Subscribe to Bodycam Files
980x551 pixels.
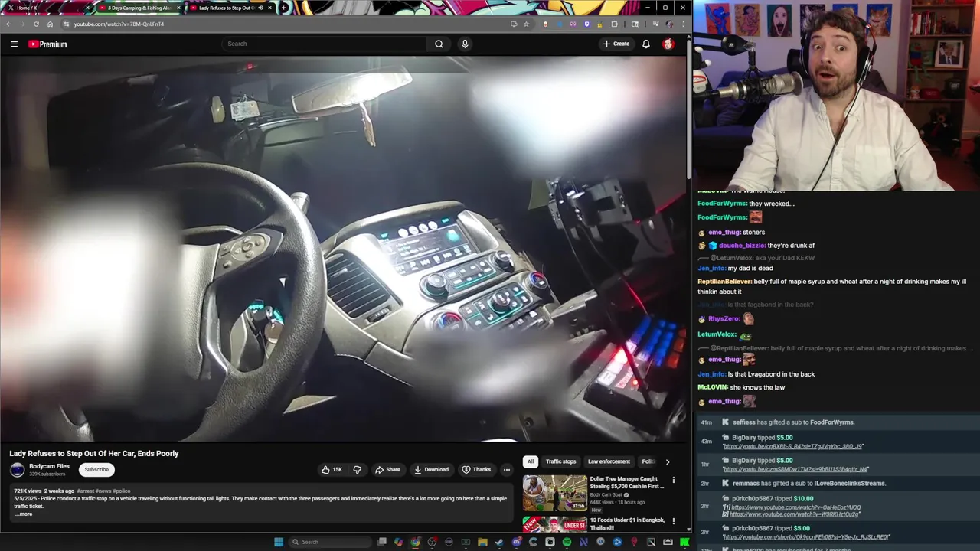(96, 469)
